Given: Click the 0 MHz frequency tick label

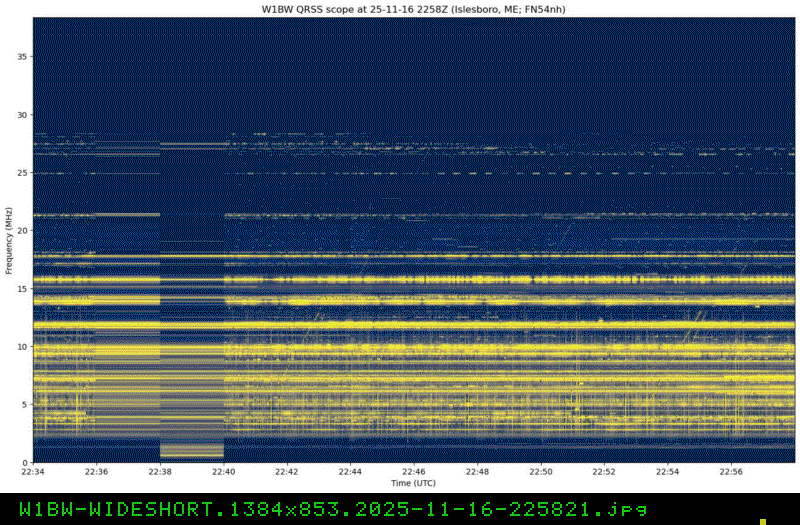Looking at the screenshot, I should click(24, 463).
